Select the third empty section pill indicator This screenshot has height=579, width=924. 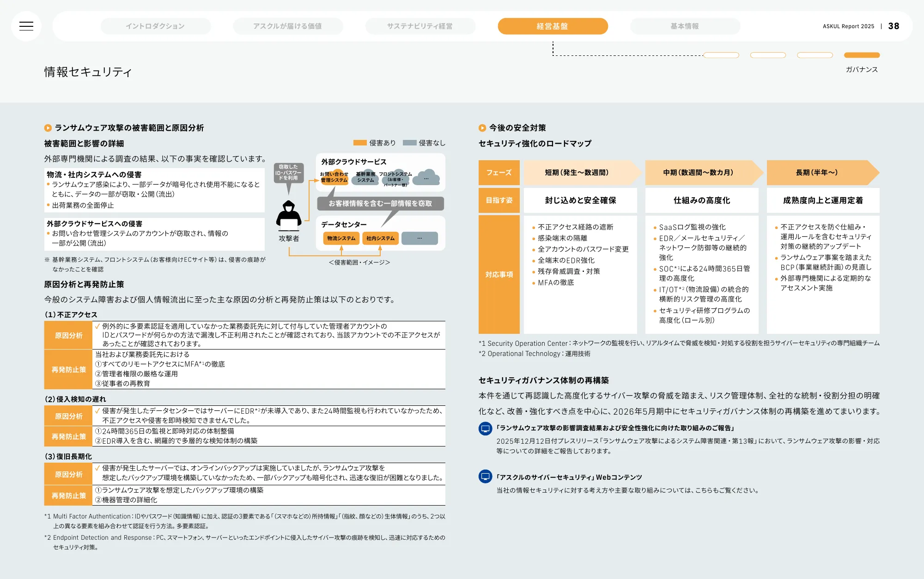tap(815, 55)
